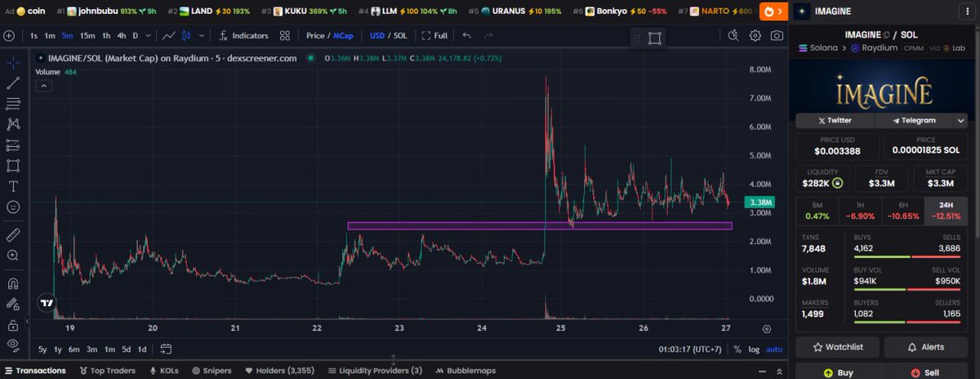Open the long position forecasting tool

click(x=13, y=145)
